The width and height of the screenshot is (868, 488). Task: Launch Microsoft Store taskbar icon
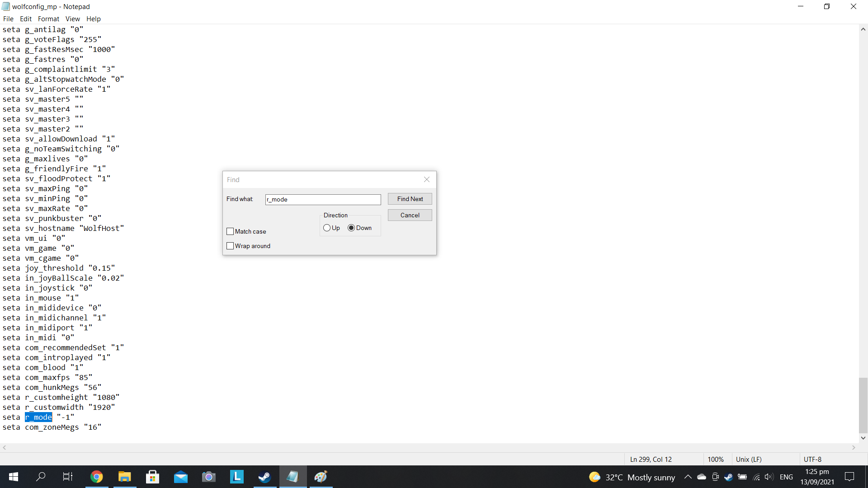click(152, 477)
